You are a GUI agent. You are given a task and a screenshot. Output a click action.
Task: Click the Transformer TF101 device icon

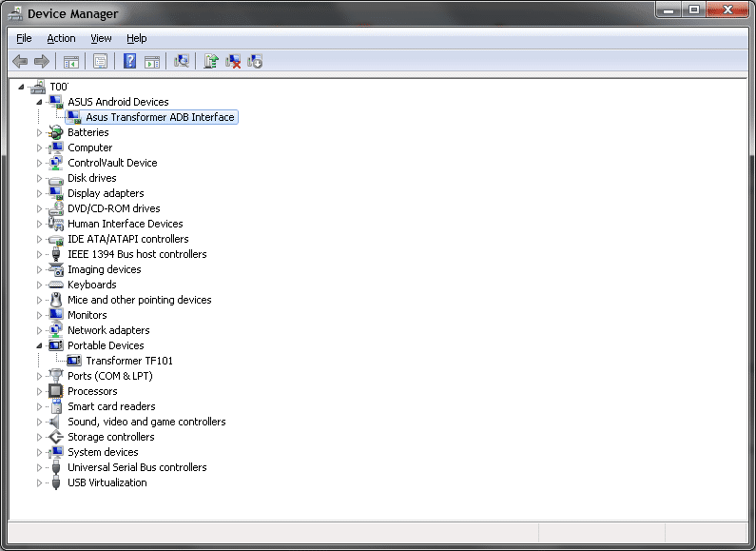(74, 361)
